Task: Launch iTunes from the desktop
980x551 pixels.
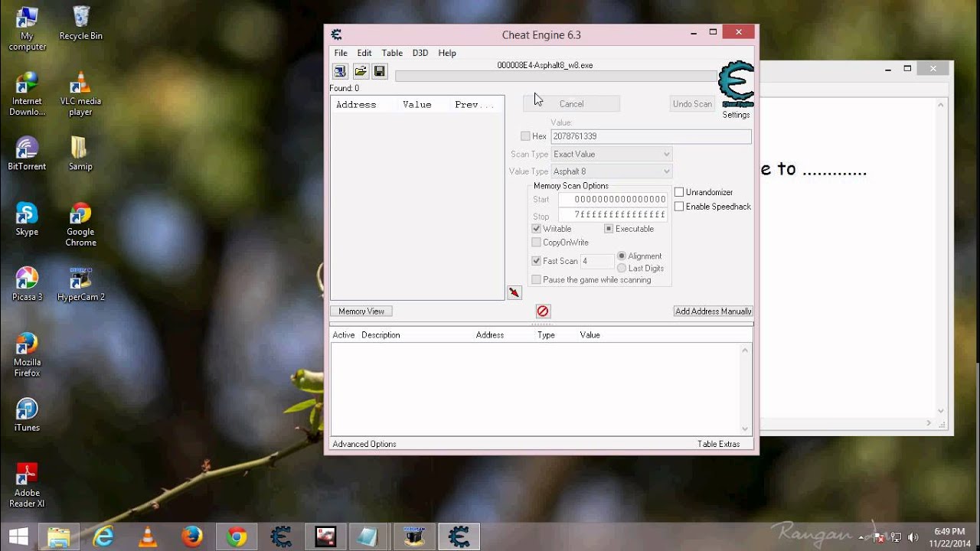Action: pyautogui.click(x=27, y=416)
